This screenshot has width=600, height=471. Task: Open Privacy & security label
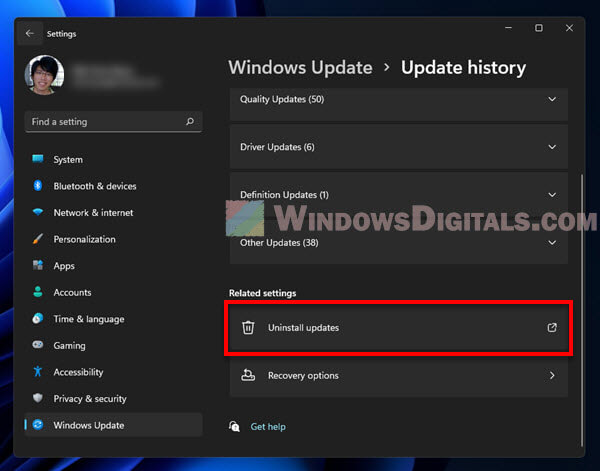tap(90, 399)
